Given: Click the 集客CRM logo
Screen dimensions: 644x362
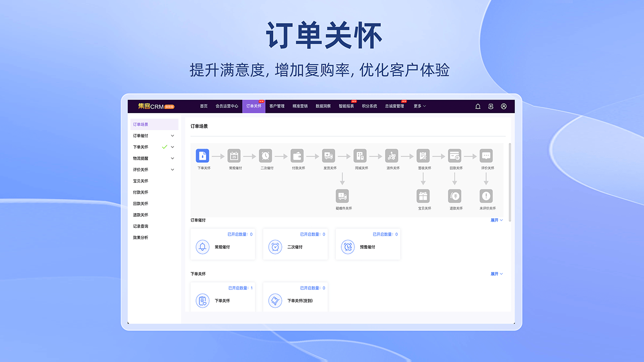Looking at the screenshot, I should coord(156,107).
